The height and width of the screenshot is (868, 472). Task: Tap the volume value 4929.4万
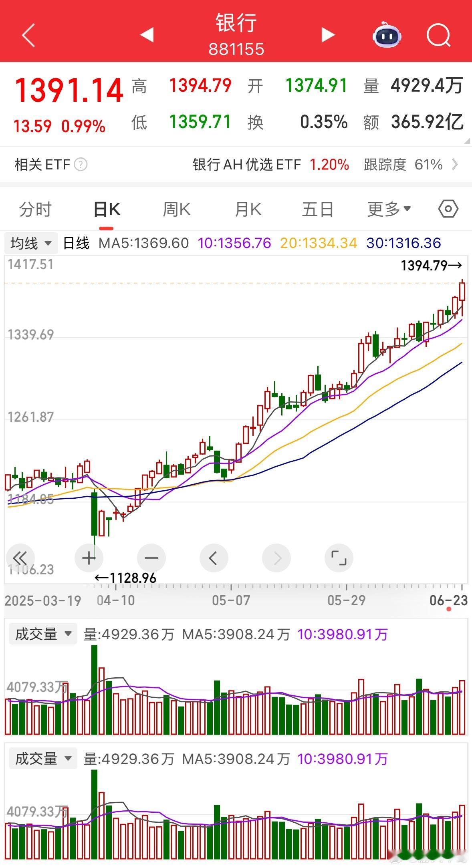point(427,86)
